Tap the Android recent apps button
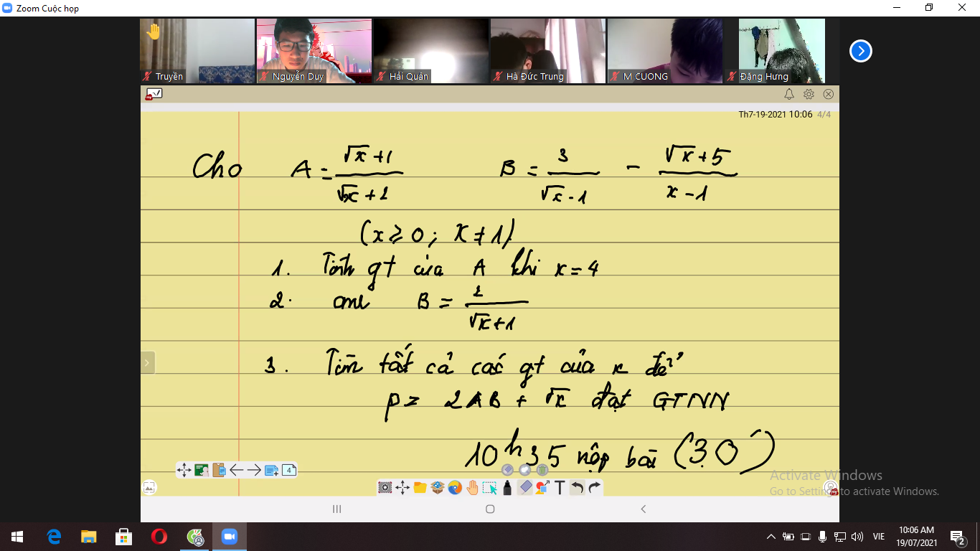The image size is (980, 551). 336,509
